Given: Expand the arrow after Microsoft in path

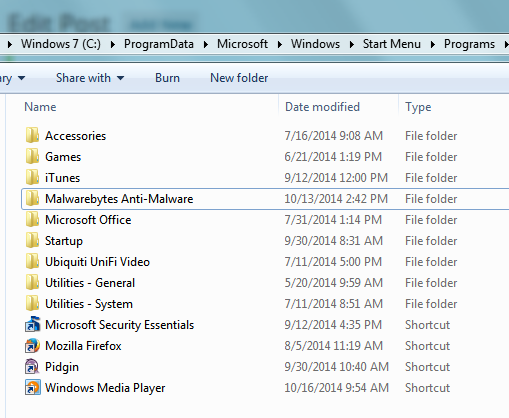Looking at the screenshot, I should [280, 44].
